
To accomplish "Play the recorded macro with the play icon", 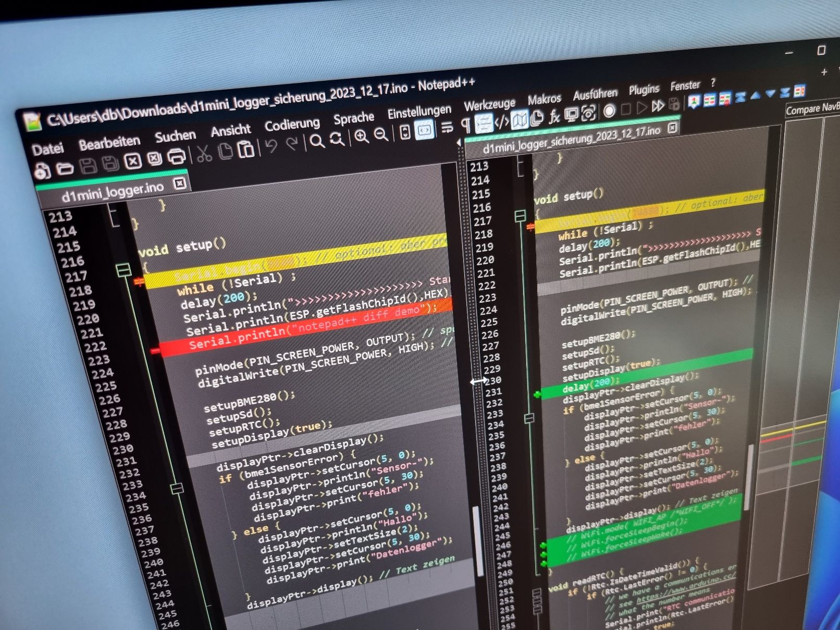I will [x=642, y=108].
